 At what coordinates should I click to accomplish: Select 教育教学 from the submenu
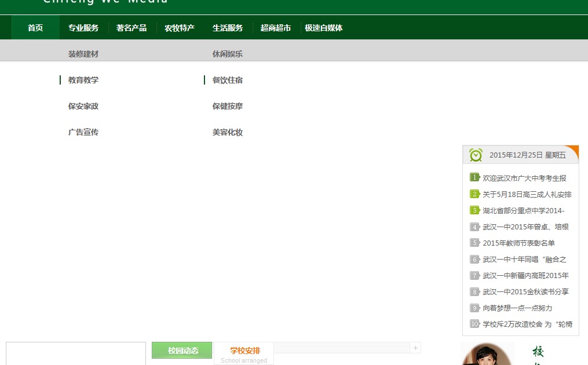point(83,80)
